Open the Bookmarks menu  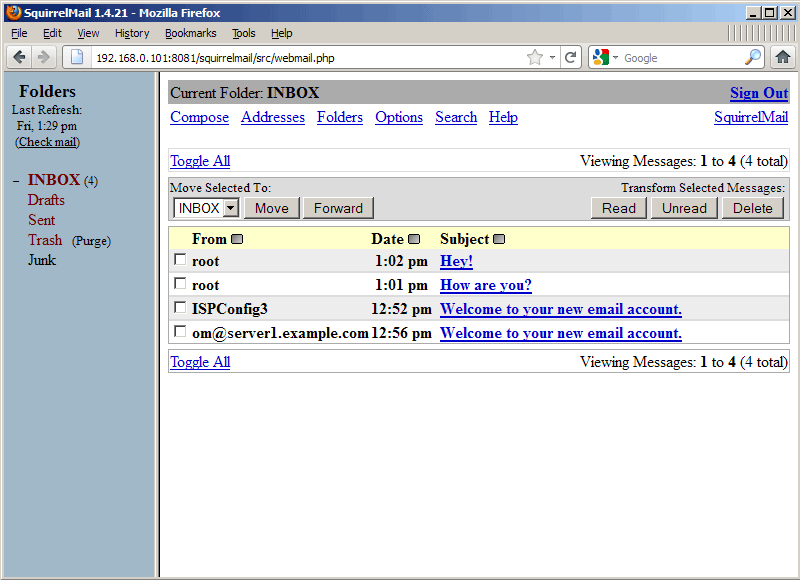click(x=190, y=33)
